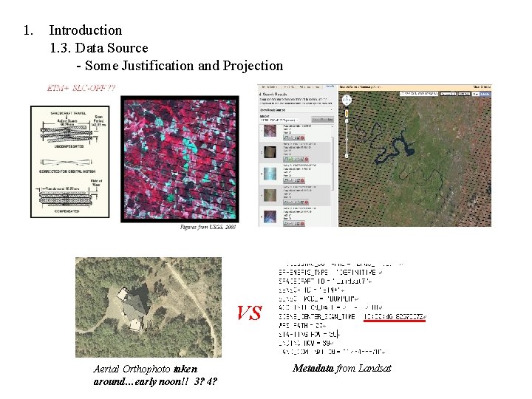Open the light blue cloudy result thumbnail

[270, 174]
